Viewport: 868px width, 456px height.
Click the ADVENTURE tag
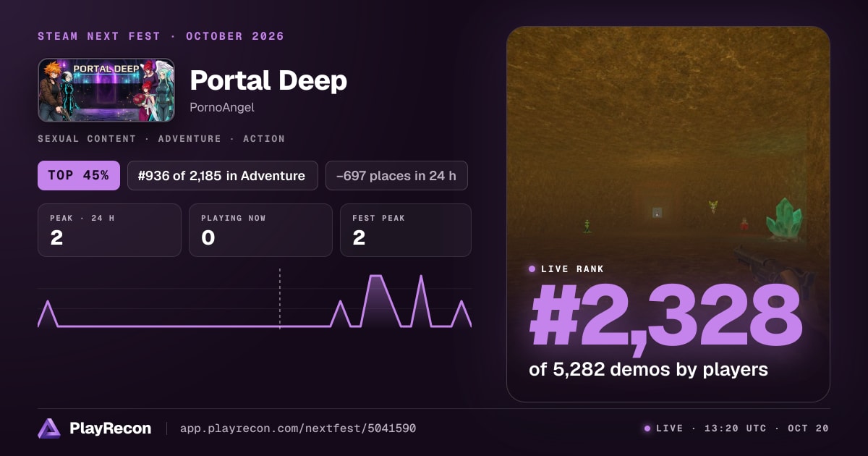point(190,138)
